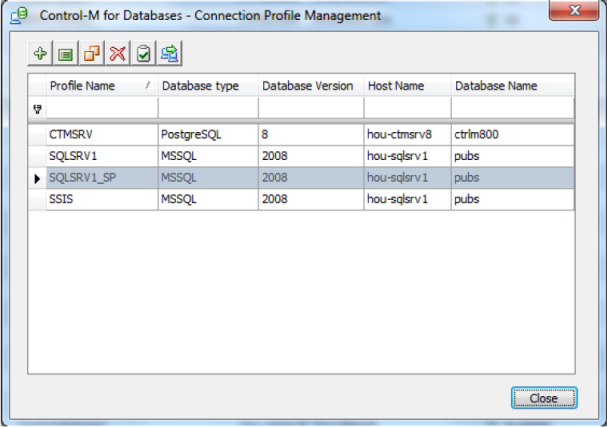Sort by Database type column header

(x=208, y=86)
